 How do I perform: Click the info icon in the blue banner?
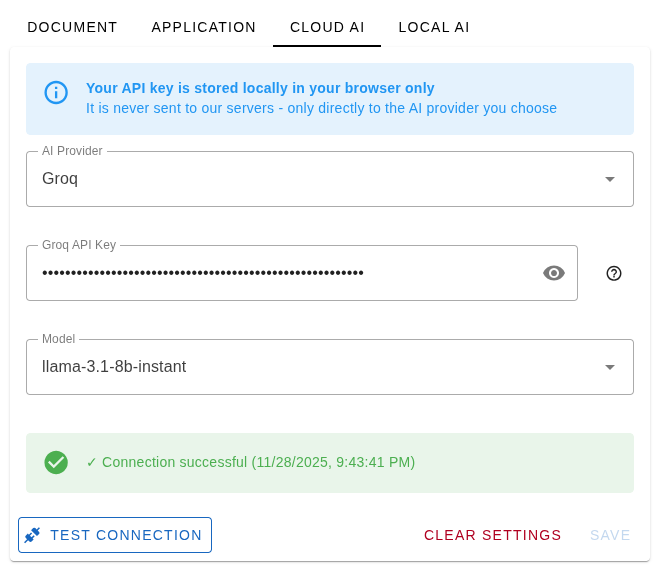[x=56, y=92]
